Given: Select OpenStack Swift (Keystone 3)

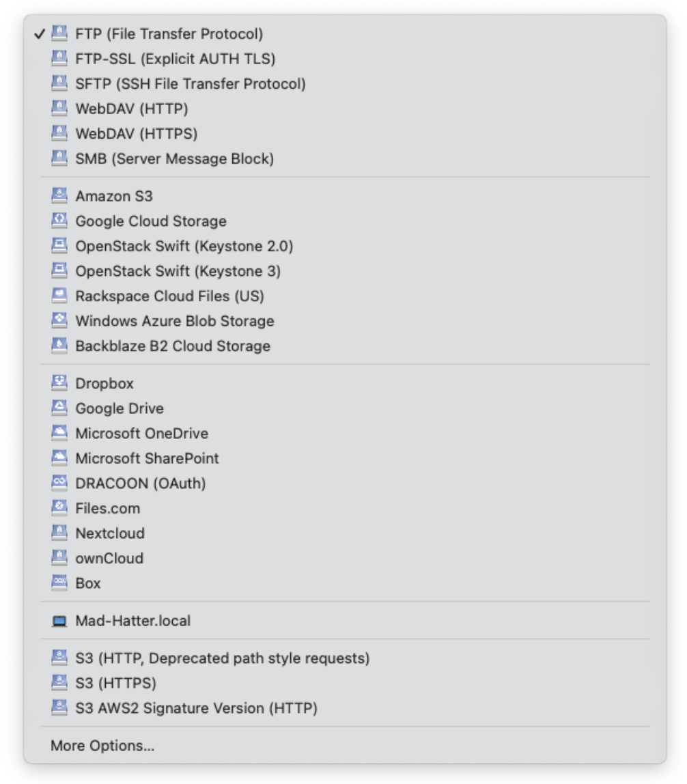Looking at the screenshot, I should point(178,271).
